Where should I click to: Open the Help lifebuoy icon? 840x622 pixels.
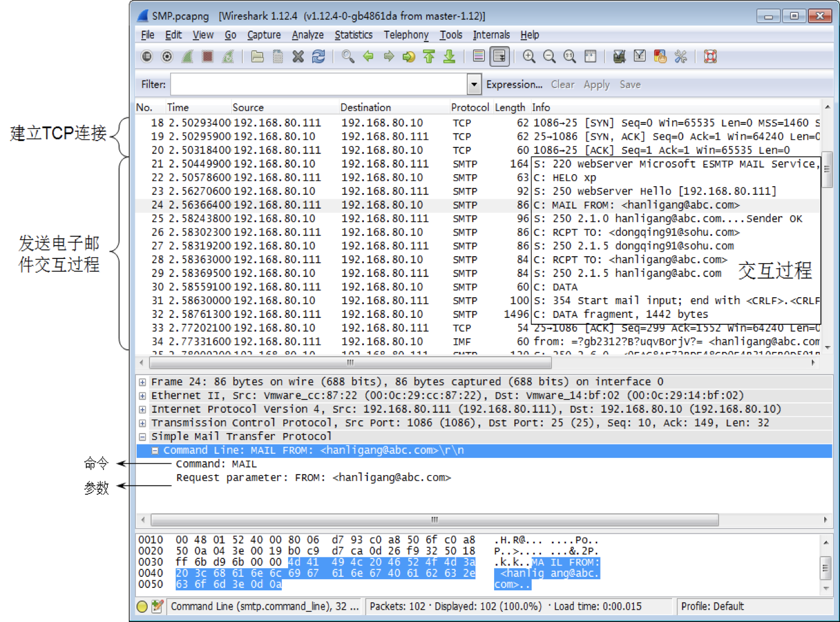tap(710, 57)
